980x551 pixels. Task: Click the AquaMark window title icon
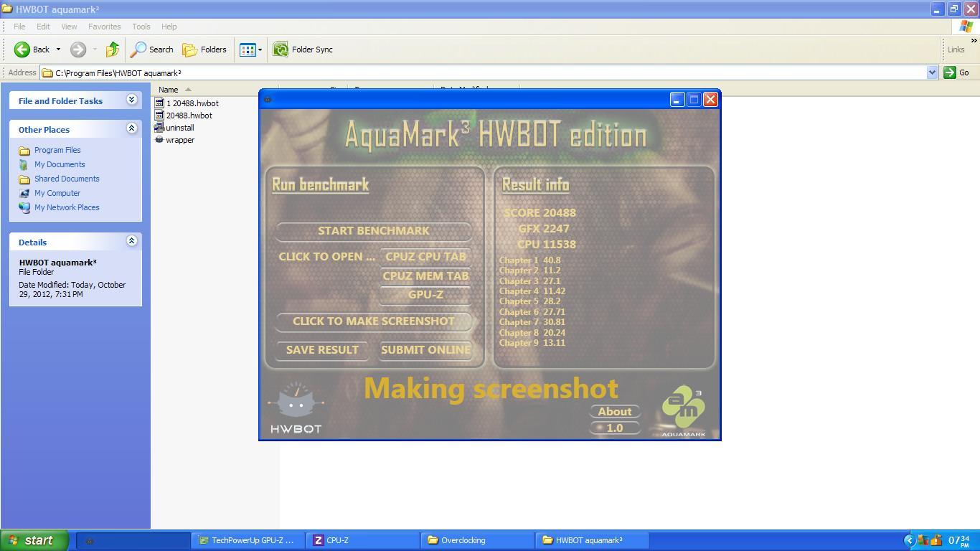point(268,100)
